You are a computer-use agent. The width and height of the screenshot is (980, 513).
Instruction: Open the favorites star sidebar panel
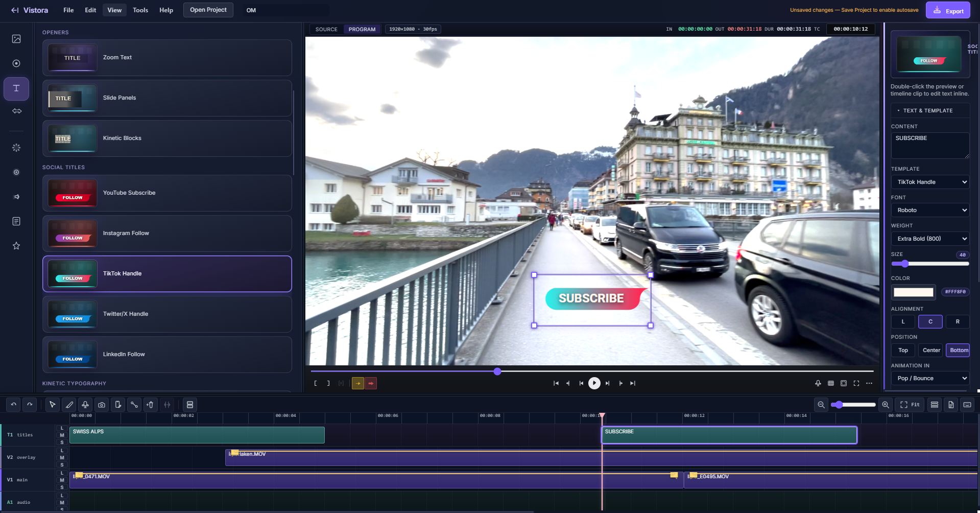pyautogui.click(x=16, y=246)
